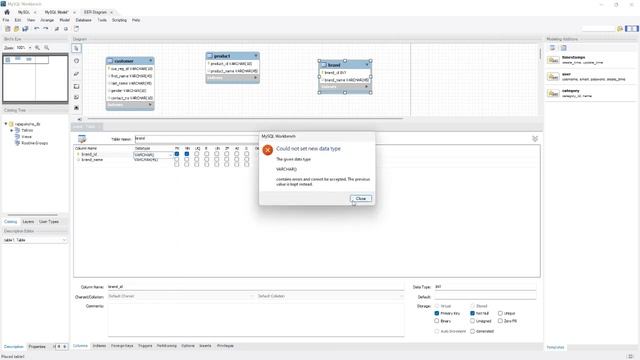Open the Database menu
The height and width of the screenshot is (360, 640).
(x=83, y=20)
